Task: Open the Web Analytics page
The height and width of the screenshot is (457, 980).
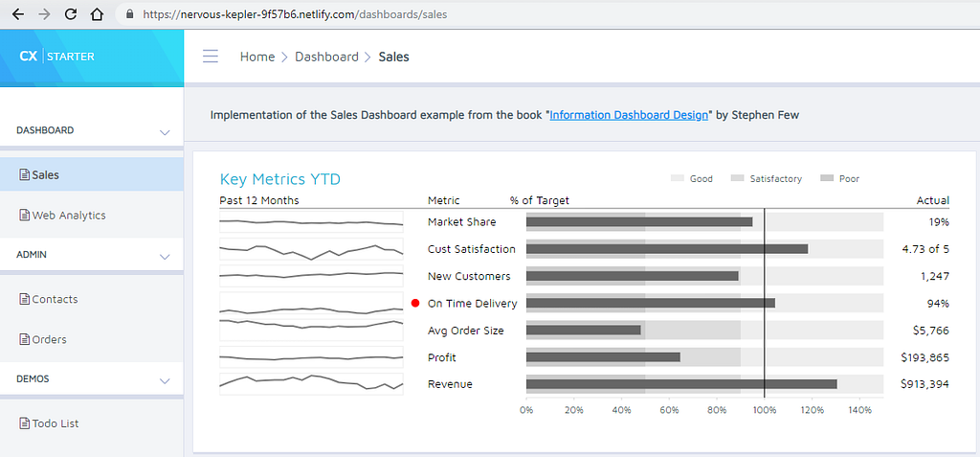Action: 62,216
